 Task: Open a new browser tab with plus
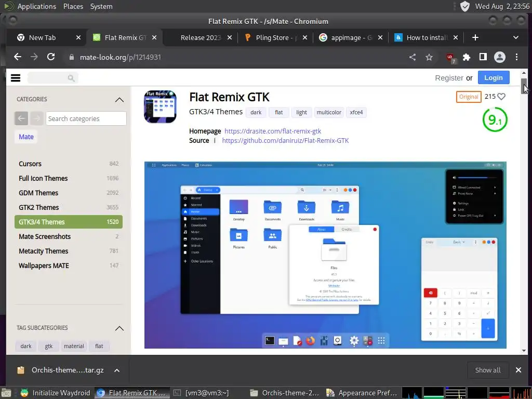click(475, 37)
